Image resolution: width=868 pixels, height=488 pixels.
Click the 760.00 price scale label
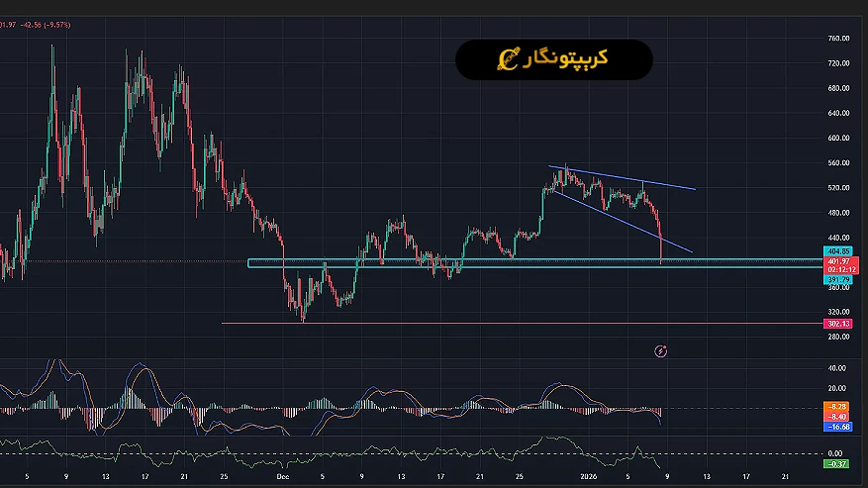point(839,39)
